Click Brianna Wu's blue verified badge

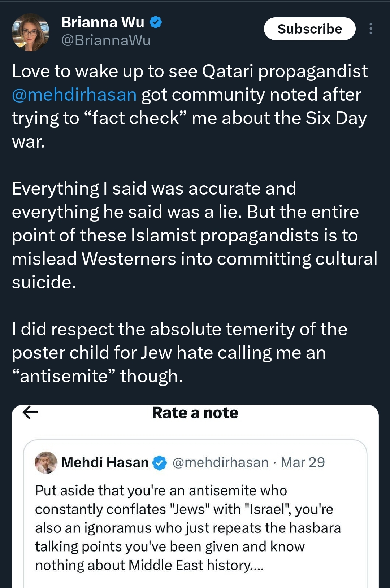pos(156,22)
